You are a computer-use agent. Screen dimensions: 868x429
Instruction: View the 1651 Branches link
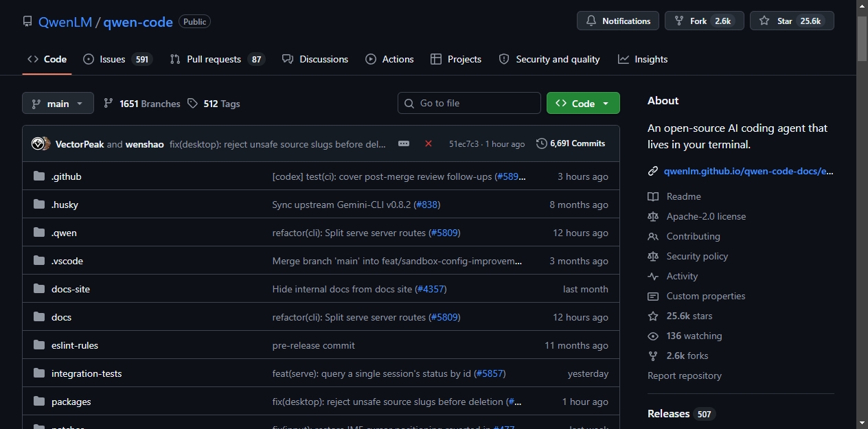pyautogui.click(x=141, y=104)
